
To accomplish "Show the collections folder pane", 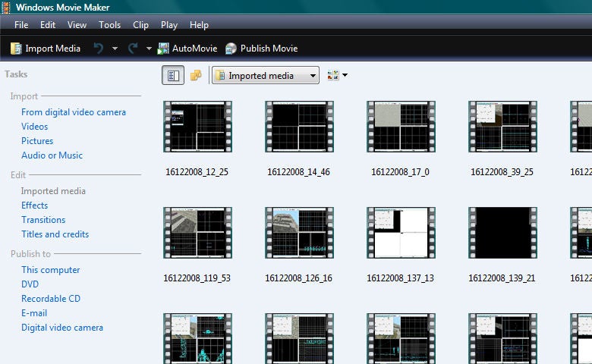I will 196,75.
